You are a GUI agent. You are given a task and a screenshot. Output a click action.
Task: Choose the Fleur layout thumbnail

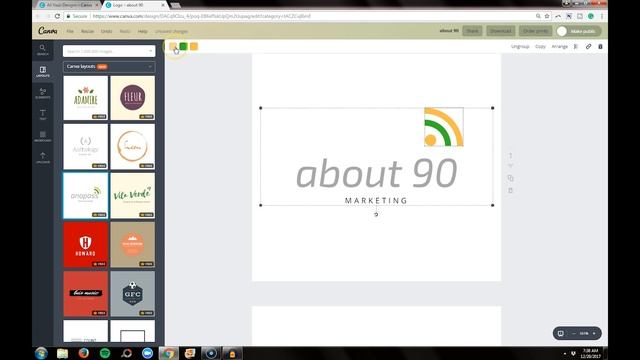pyautogui.click(x=133, y=98)
